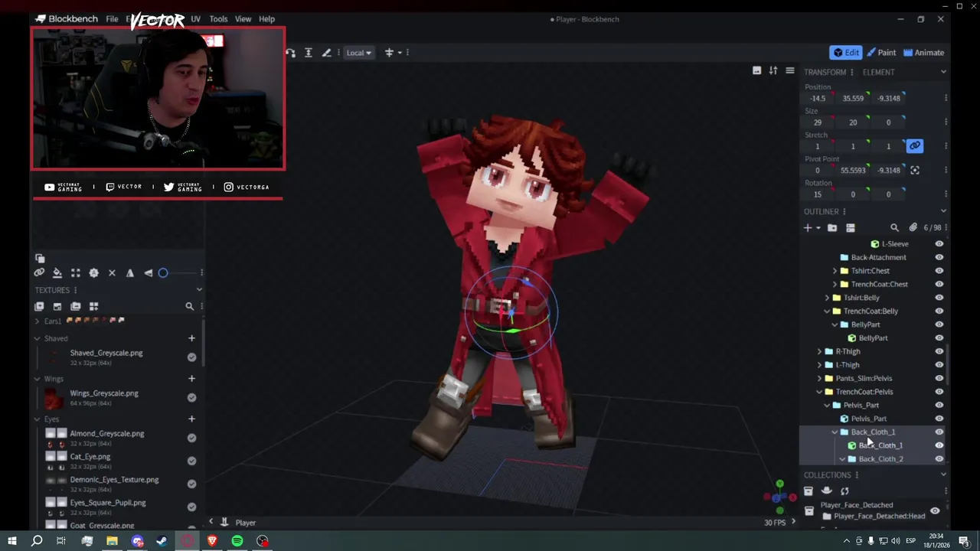Click the move crosshair tool with dropdown
Screen dimensions: 980x551
(389, 52)
